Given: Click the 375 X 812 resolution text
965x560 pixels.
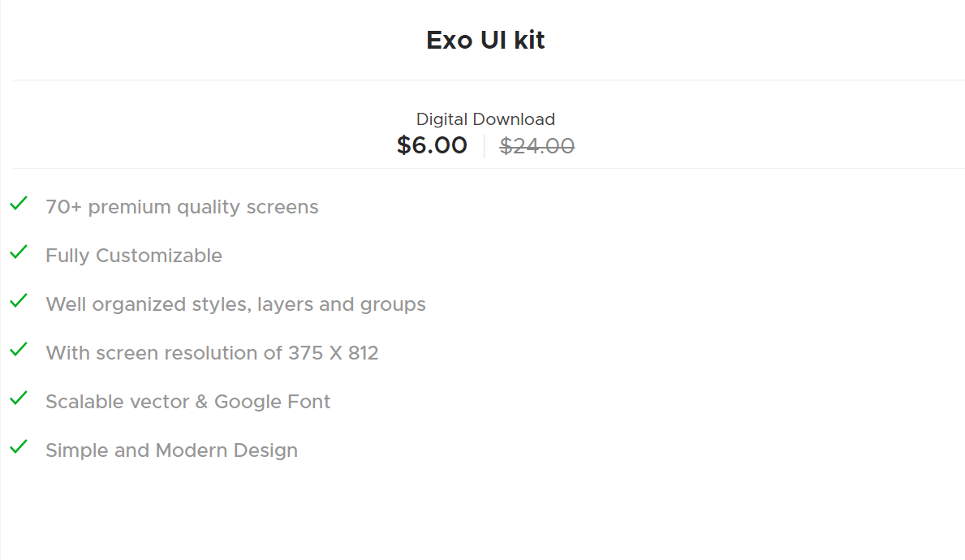Looking at the screenshot, I should 333,353.
